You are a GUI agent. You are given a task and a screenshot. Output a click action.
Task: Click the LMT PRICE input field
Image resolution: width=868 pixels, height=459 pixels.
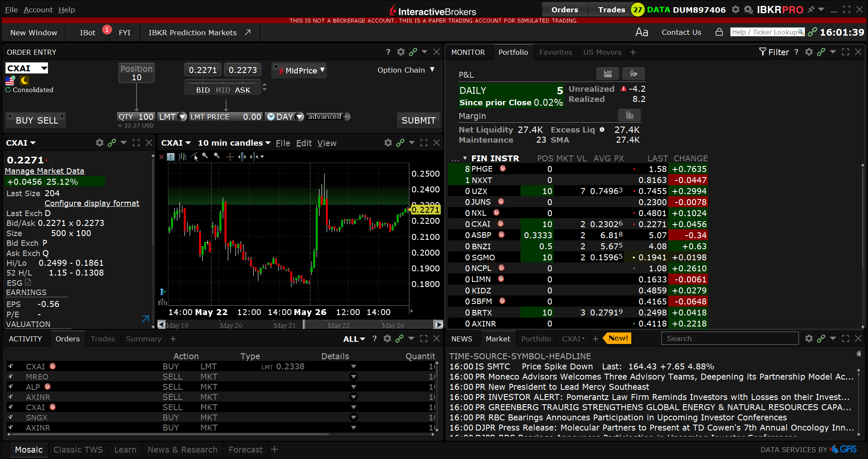point(226,116)
